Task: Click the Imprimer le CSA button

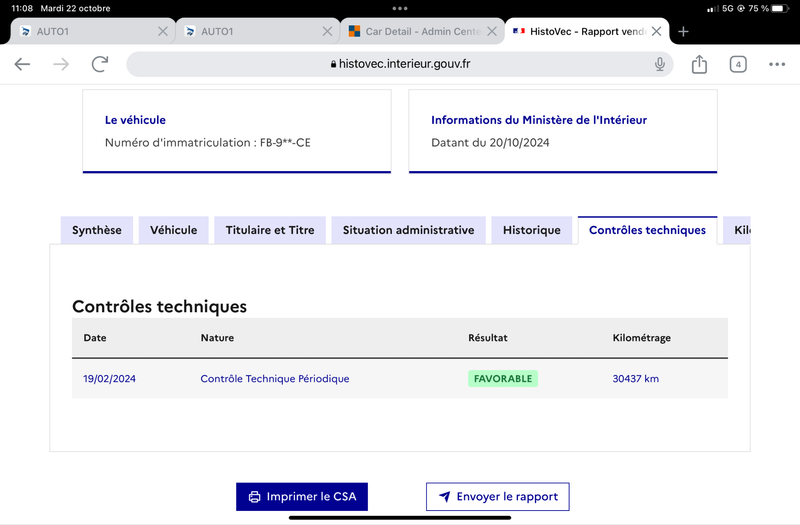Action: pyautogui.click(x=302, y=496)
